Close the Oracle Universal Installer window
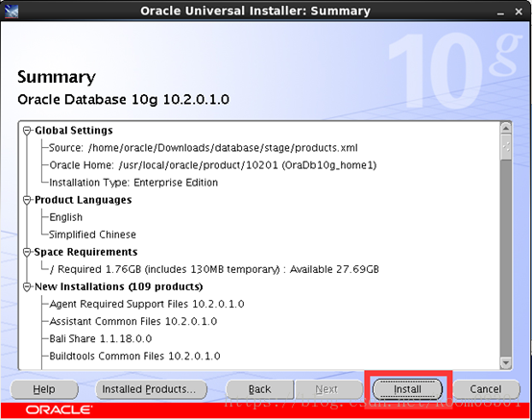The image size is (532, 420). [519, 12]
